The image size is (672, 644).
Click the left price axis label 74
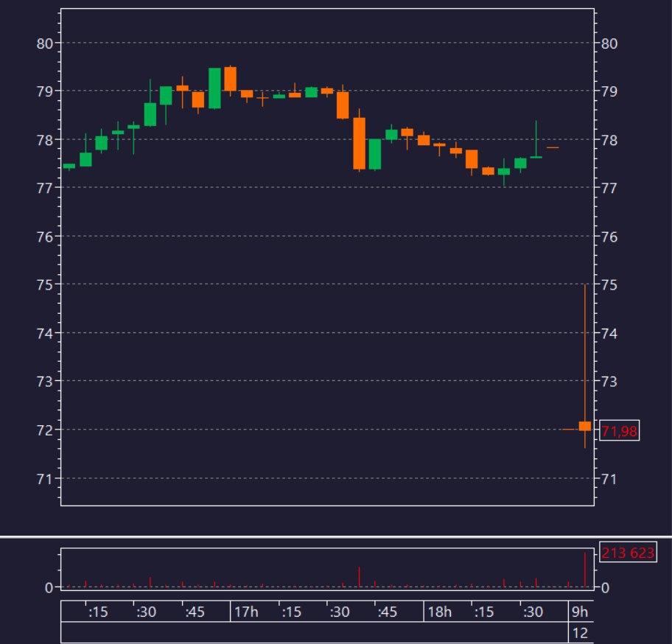44,333
